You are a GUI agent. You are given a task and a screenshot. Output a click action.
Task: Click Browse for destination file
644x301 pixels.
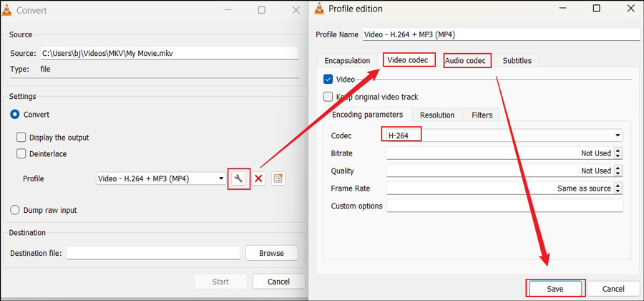point(271,253)
